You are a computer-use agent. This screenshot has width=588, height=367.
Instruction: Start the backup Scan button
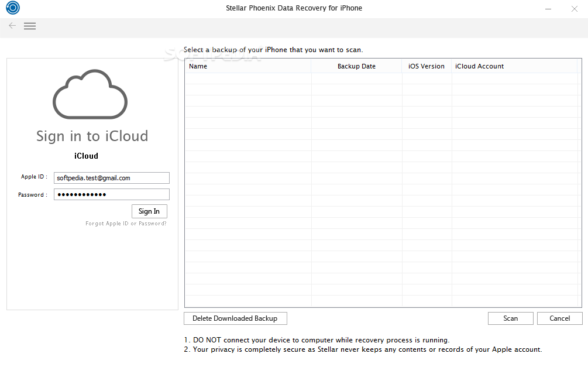click(x=510, y=318)
